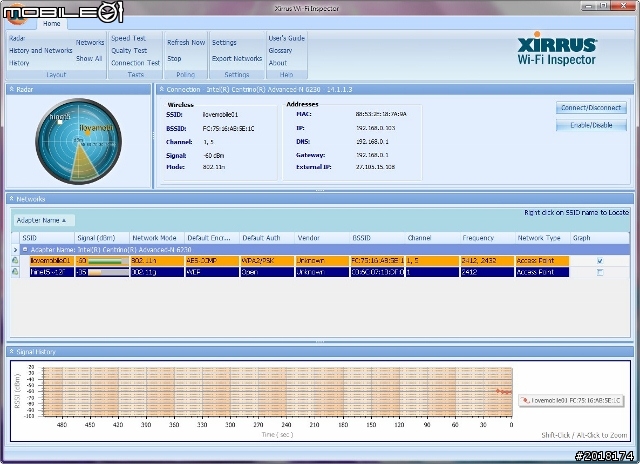The height and width of the screenshot is (464, 640).
Task: Collapse the Radar panel chevron
Action: pyautogui.click(x=11, y=89)
